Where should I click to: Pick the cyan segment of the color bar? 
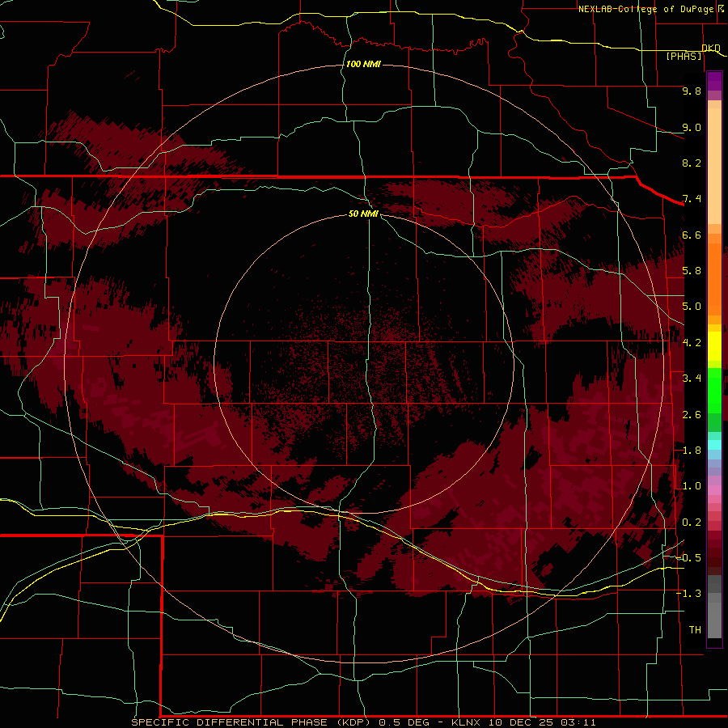pyautogui.click(x=714, y=445)
